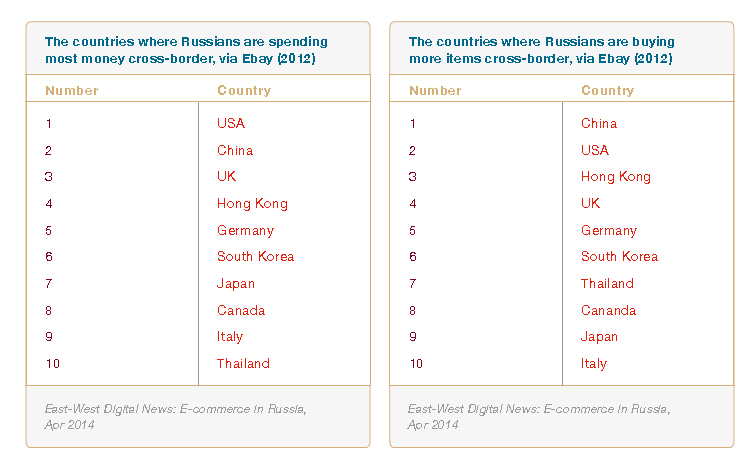Click the right East-West Digital News source note
Screen dimensions: 756x464
pyautogui.click(x=539, y=417)
